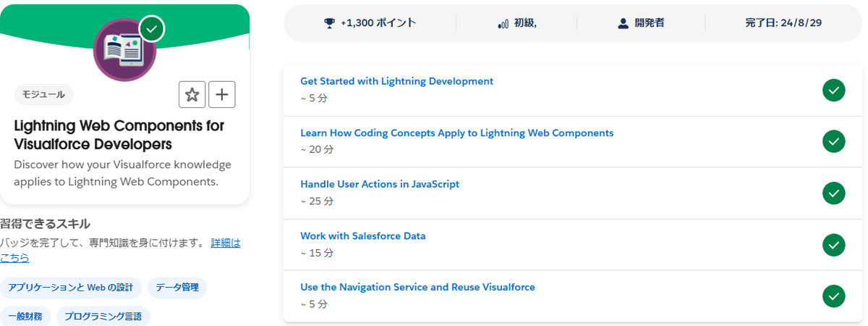The width and height of the screenshot is (868, 326).
Task: Click the trophy icon beside +1,300 ポイント
Action: [329, 23]
